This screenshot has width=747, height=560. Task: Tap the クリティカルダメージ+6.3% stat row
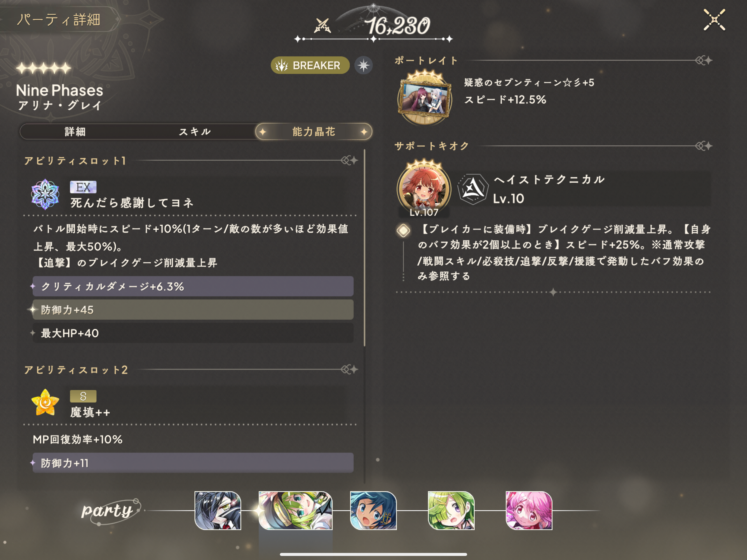tap(193, 286)
